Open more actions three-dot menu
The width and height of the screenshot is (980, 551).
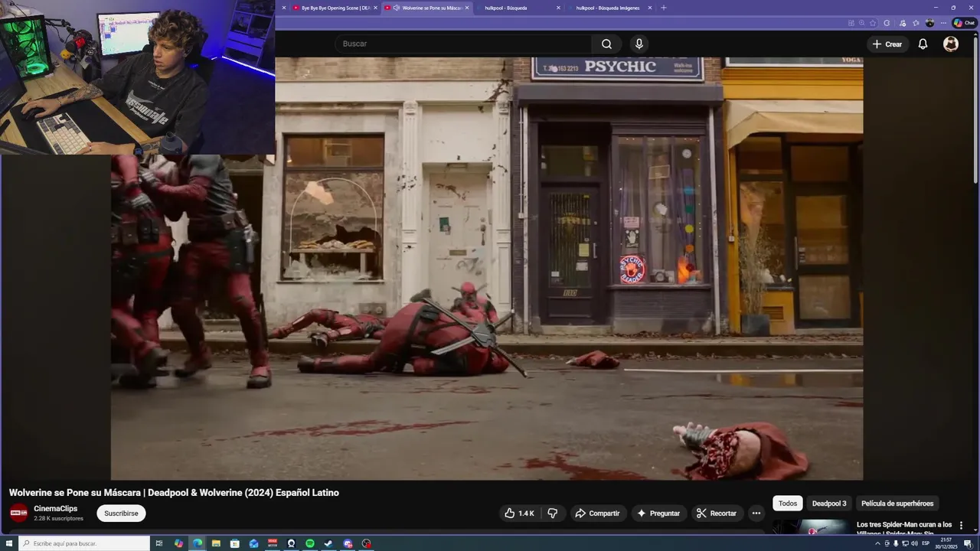click(756, 514)
